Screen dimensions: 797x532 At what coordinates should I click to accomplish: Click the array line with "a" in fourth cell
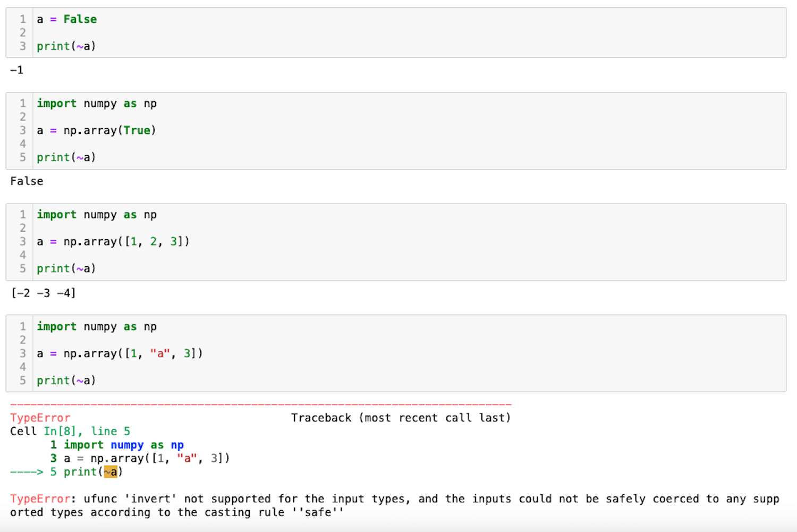click(120, 353)
